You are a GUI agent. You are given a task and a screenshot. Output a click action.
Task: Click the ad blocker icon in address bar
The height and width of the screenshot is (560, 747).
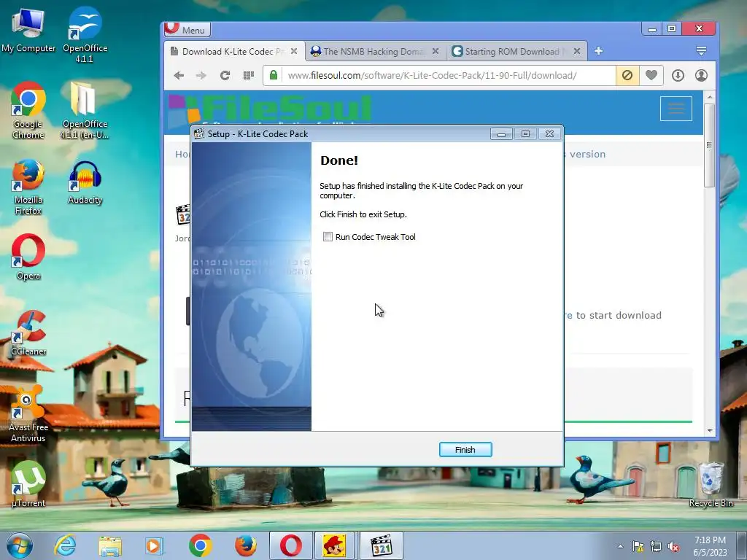pyautogui.click(x=627, y=75)
